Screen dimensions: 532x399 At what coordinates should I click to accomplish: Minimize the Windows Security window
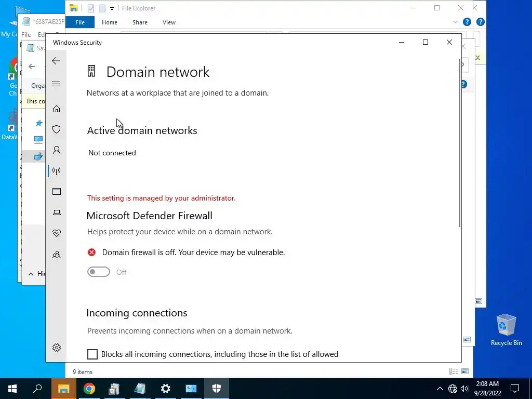click(x=402, y=43)
